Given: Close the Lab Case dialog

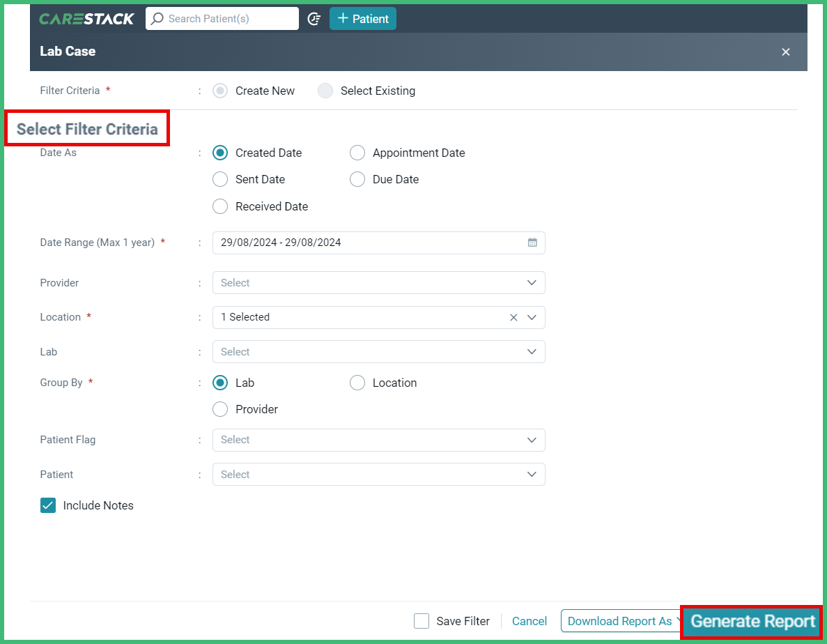Looking at the screenshot, I should 786,52.
